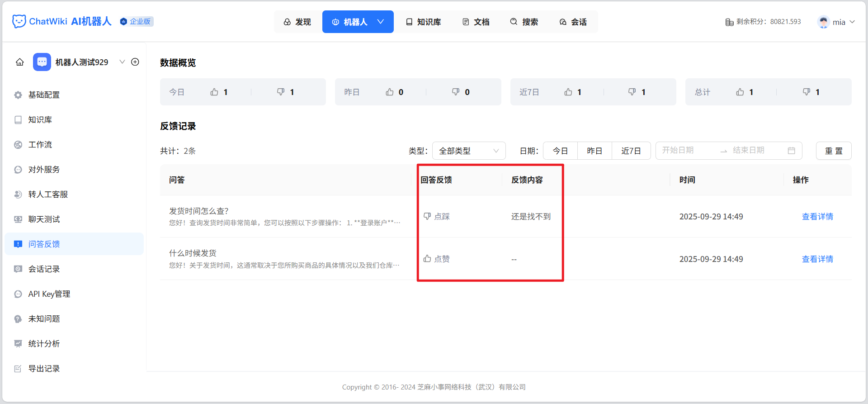Click the home icon in sidebar
This screenshot has width=868, height=404.
click(20, 62)
